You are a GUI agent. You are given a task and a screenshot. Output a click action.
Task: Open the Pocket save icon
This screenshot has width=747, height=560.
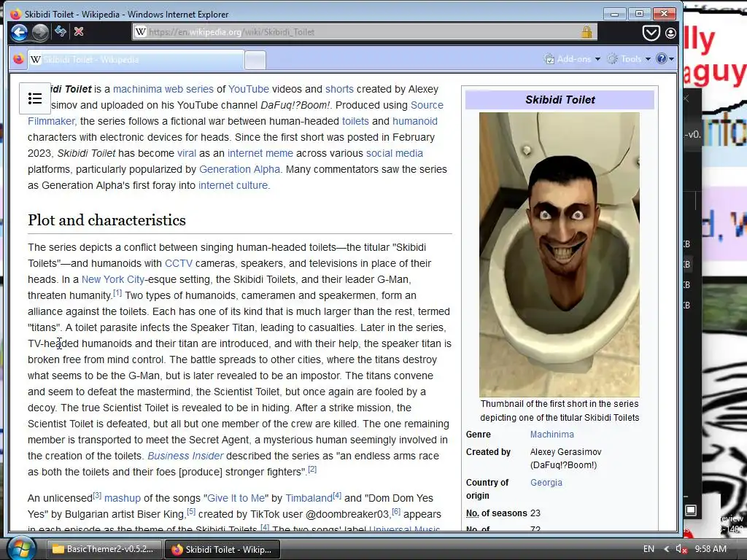click(x=651, y=32)
